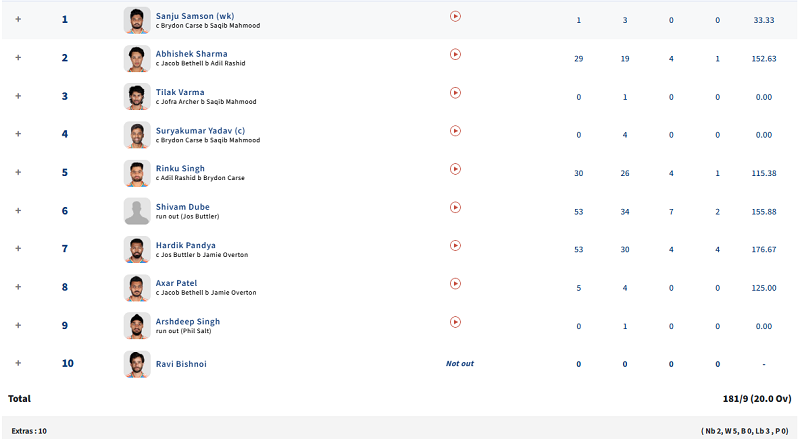The height and width of the screenshot is (439, 800).
Task: Expand Shivam Dube's batting details
Action: tap(18, 210)
